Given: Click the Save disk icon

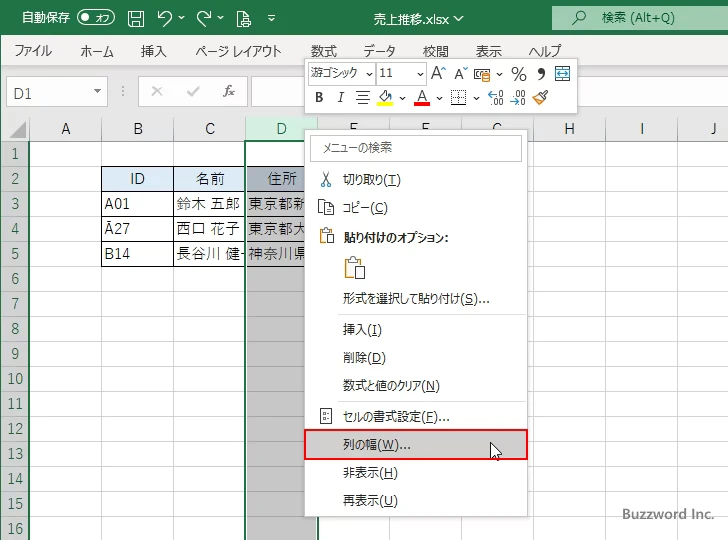Looking at the screenshot, I should tap(136, 18).
